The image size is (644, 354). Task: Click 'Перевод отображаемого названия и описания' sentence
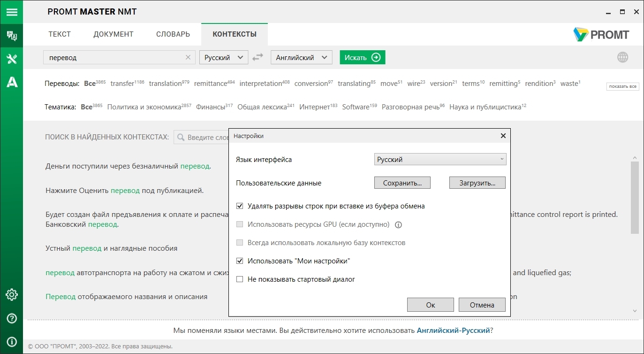pos(126,297)
